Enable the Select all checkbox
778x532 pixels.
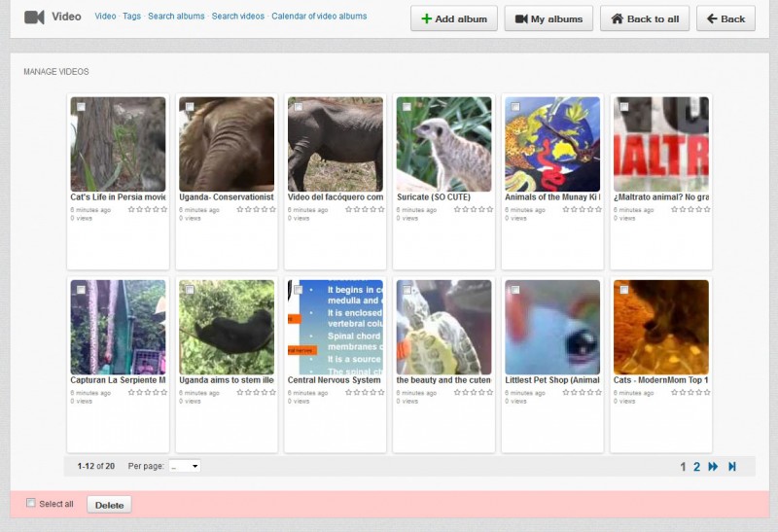click(x=31, y=503)
